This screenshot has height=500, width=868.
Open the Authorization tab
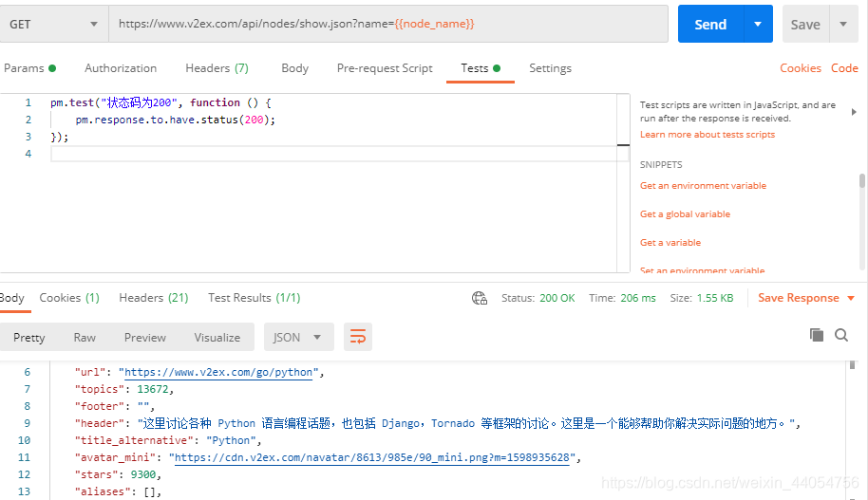point(121,68)
